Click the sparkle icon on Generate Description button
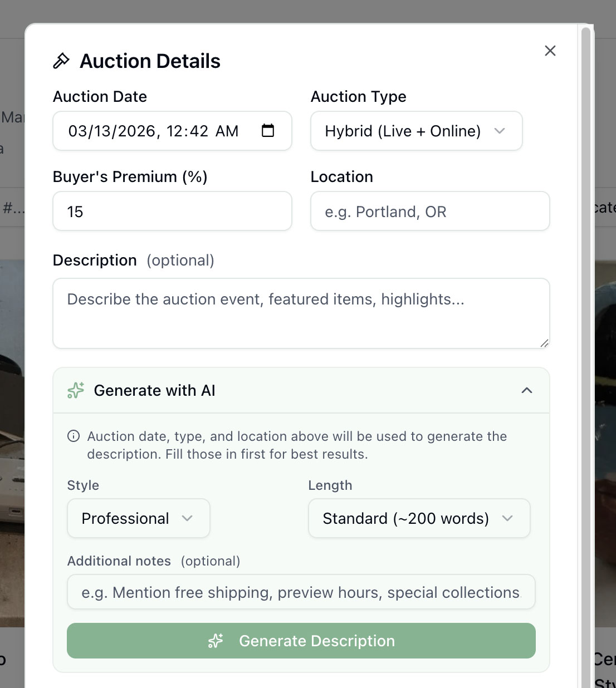616x688 pixels. click(x=216, y=641)
